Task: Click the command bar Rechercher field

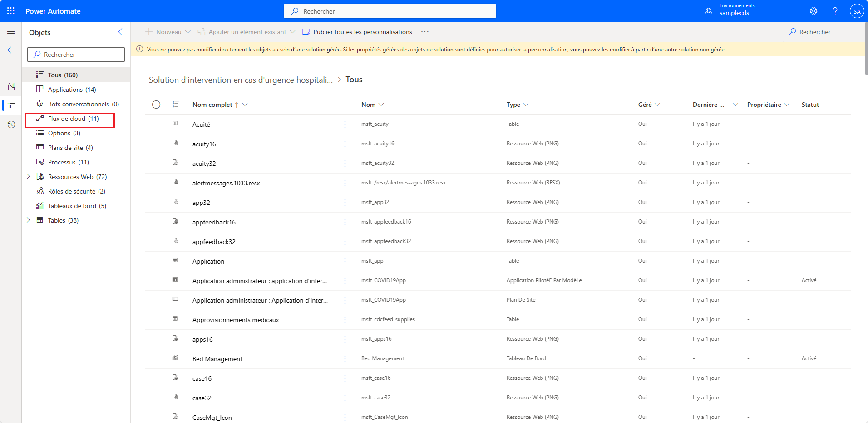Action: pyautogui.click(x=824, y=32)
